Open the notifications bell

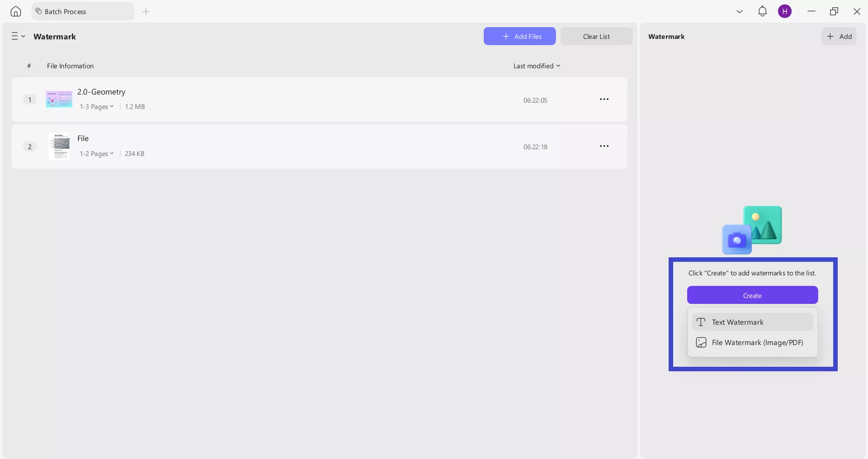[x=762, y=11]
